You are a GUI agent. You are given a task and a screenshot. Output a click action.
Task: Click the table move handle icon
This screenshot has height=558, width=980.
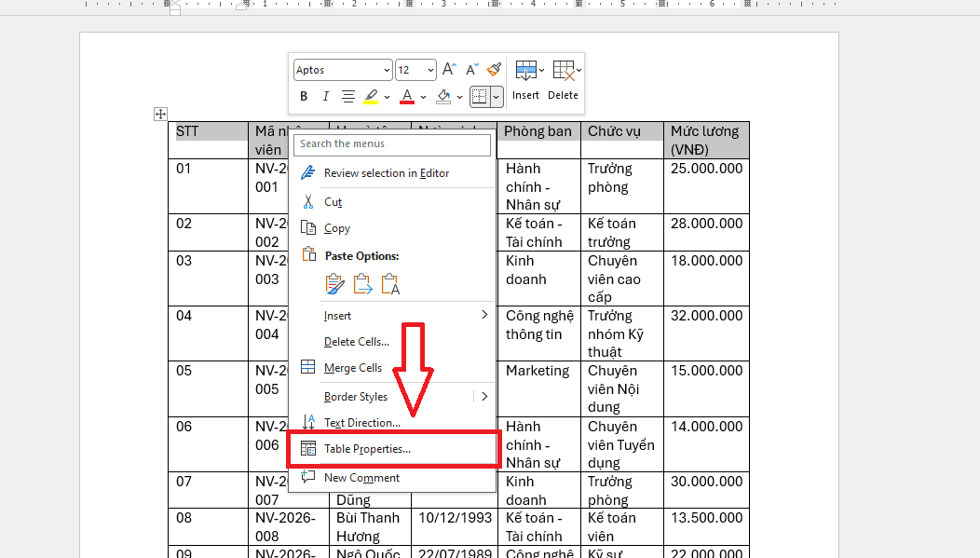click(160, 114)
